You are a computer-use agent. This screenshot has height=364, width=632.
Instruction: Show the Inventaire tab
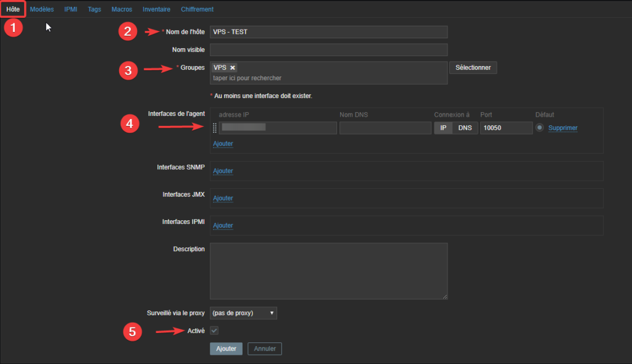click(156, 9)
